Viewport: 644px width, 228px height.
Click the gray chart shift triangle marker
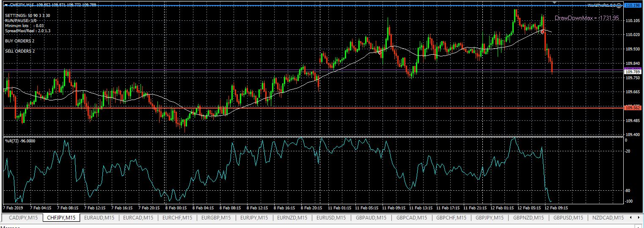[x=554, y=3]
